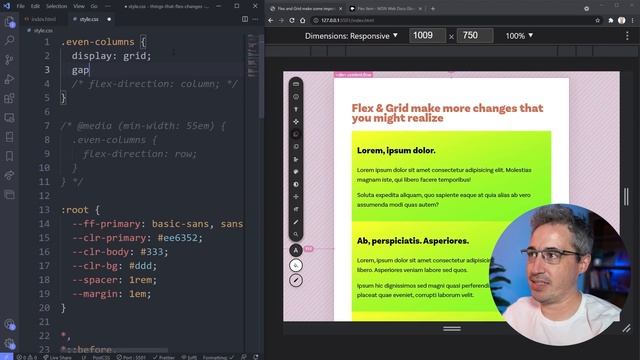Go forward in the browser

tap(281, 20)
